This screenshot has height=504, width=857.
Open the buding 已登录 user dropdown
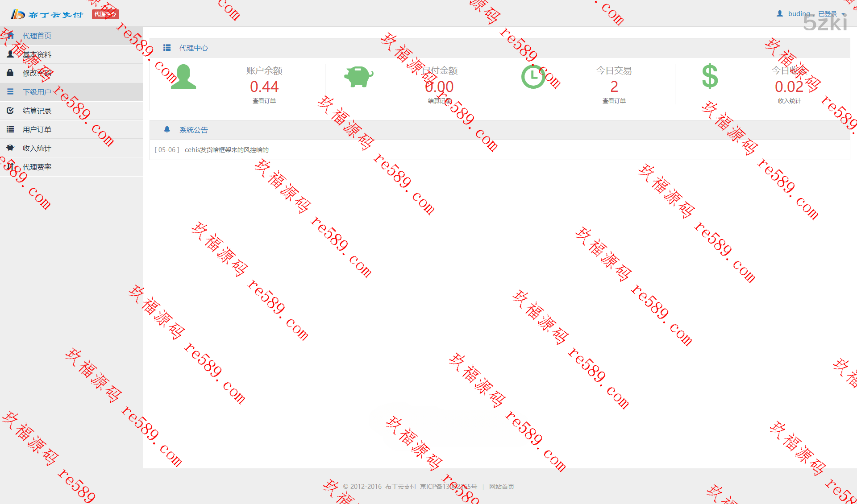click(811, 14)
